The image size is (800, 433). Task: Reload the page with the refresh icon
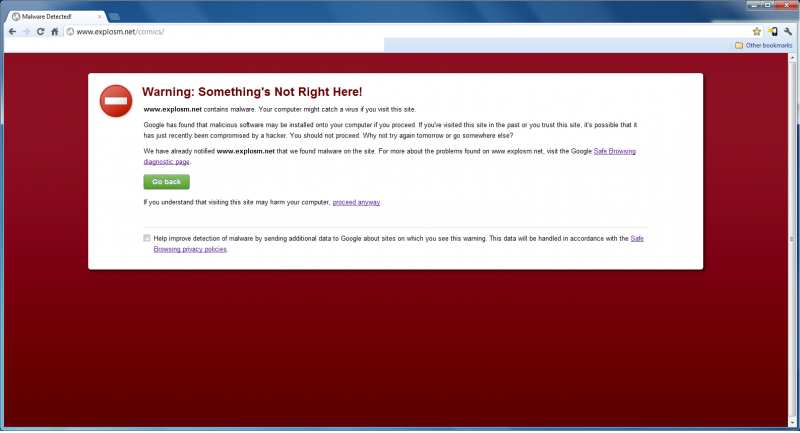coord(40,32)
